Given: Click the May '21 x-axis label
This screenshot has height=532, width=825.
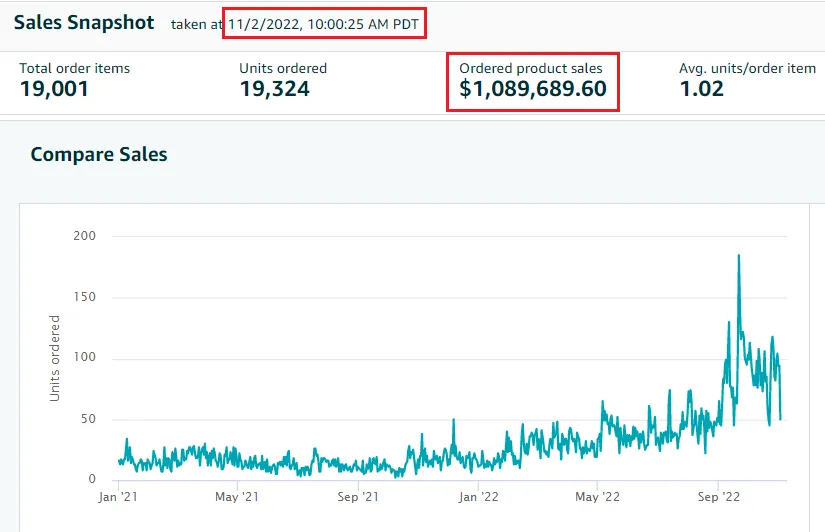Looking at the screenshot, I should tap(237, 497).
